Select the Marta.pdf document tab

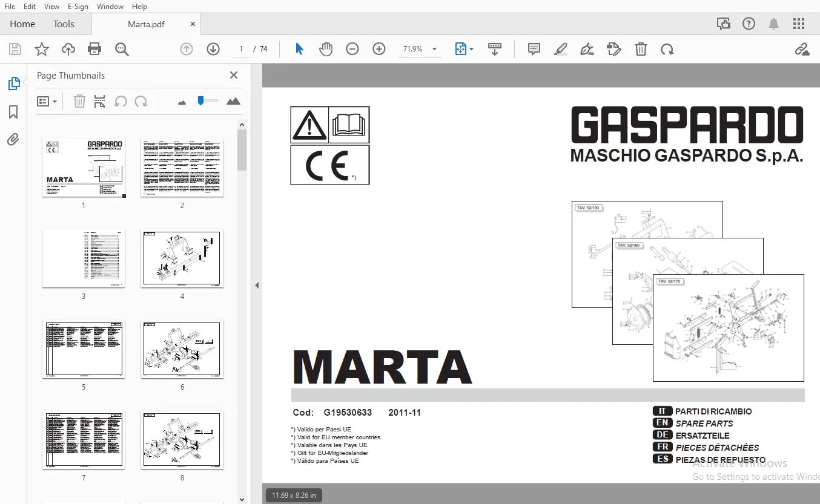click(146, 24)
